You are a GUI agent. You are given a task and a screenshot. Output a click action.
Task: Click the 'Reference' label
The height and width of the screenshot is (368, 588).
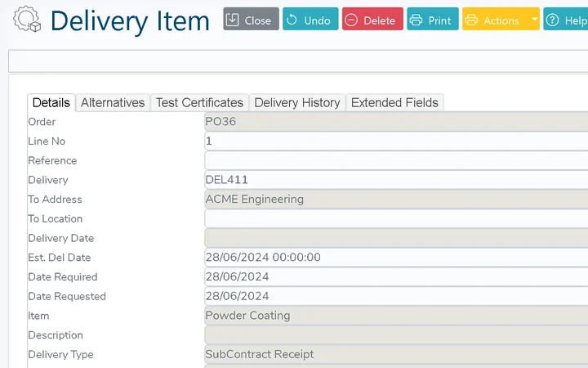click(52, 161)
